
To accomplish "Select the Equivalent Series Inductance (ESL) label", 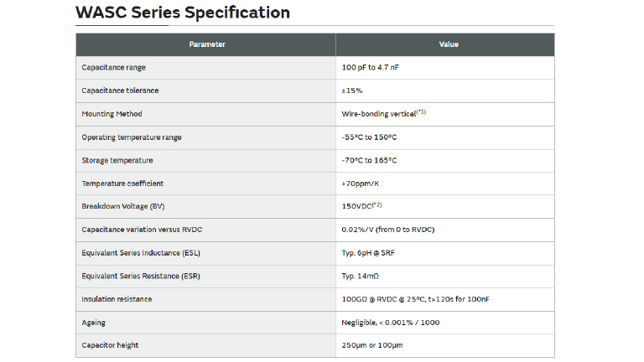I will (140, 253).
